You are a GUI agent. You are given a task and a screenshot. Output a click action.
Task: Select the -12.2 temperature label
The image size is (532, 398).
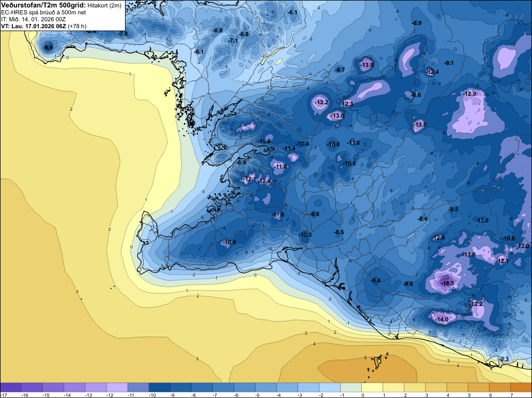[x=477, y=304]
